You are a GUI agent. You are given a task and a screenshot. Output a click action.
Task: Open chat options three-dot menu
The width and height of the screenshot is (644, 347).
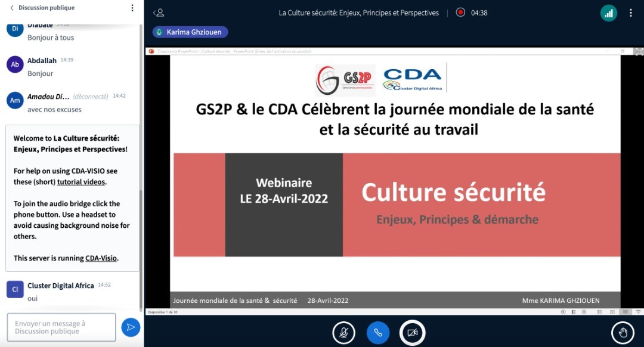tap(132, 8)
